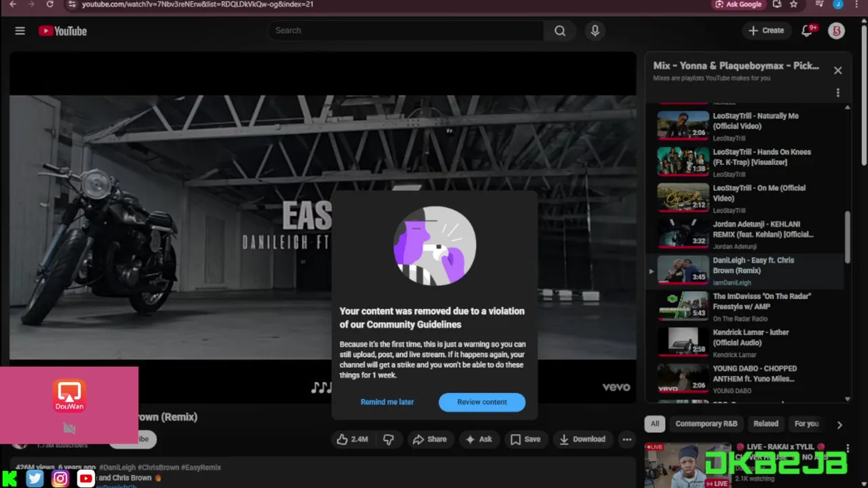Image resolution: width=868 pixels, height=488 pixels.
Task: Show more chips with right chevron
Action: [839, 424]
